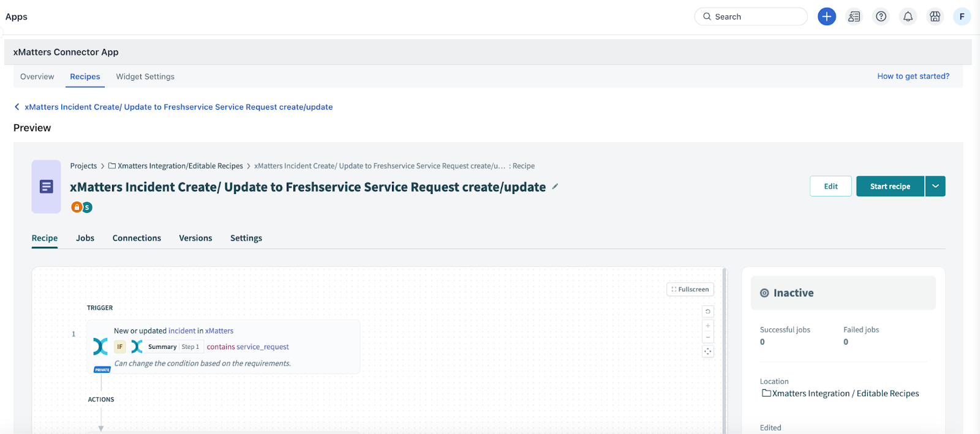This screenshot has height=434, width=980.
Task: Click the ACTIONS label
Action: pos(101,400)
